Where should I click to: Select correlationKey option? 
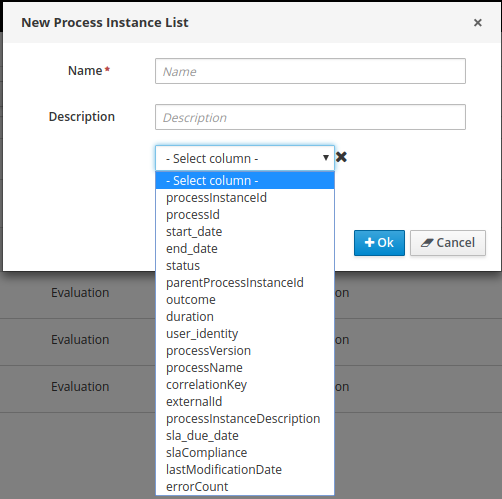[x=245, y=385]
